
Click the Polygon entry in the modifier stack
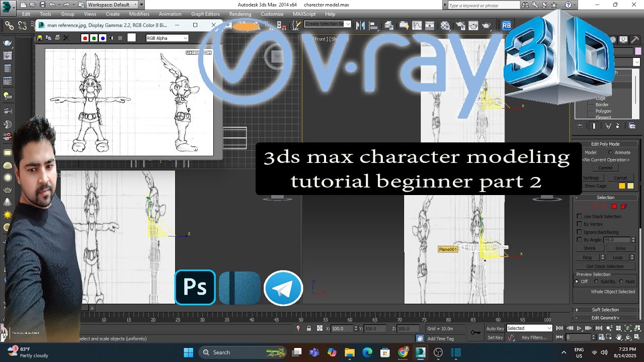pyautogui.click(x=603, y=111)
